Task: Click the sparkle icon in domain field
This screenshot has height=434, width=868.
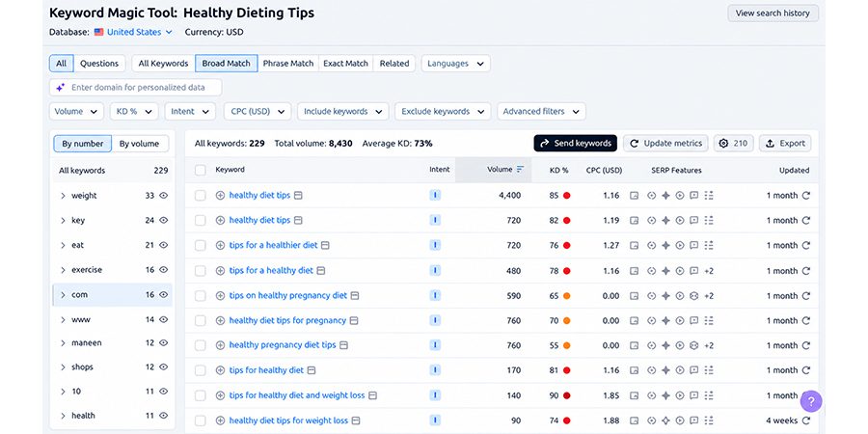Action: click(61, 88)
